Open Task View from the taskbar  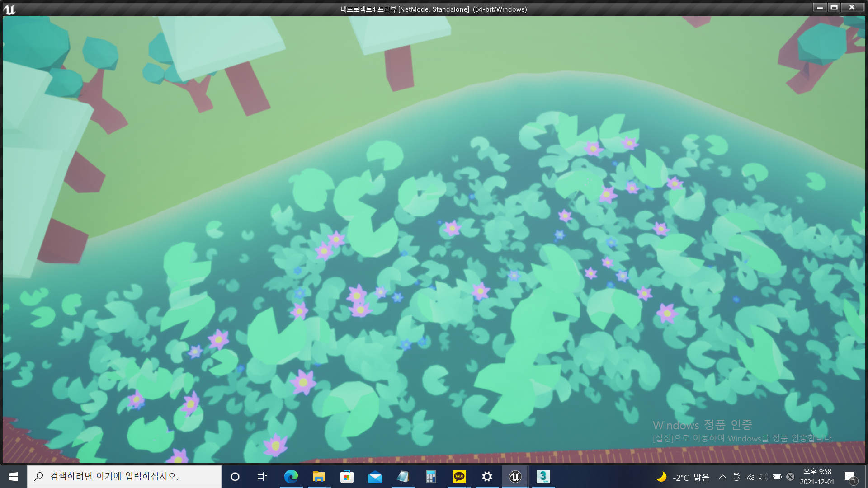(x=262, y=477)
